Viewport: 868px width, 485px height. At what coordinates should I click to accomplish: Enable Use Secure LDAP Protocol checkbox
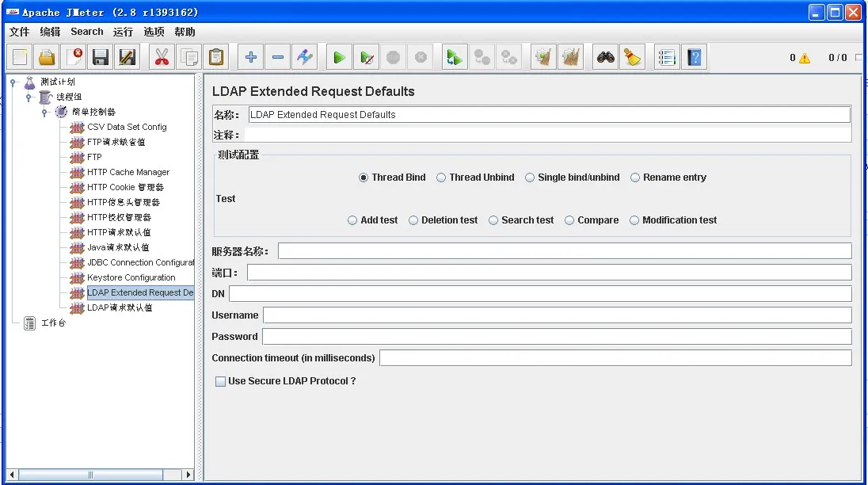221,381
